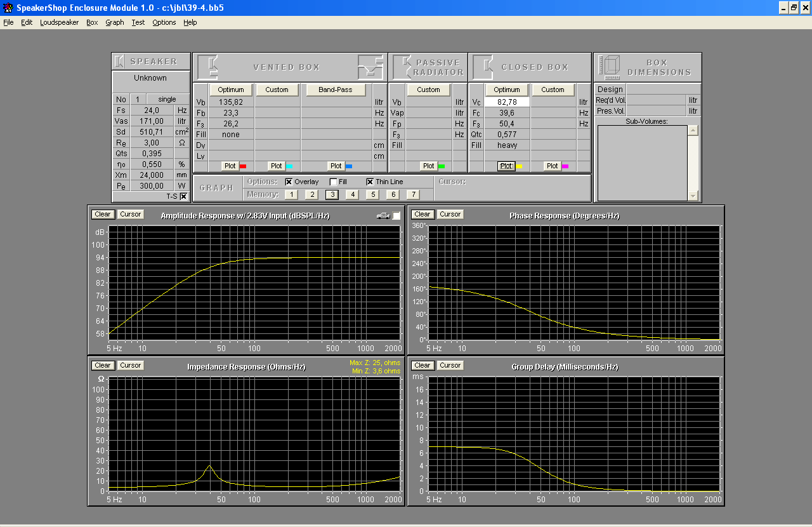
Task: Click the car icon on Amplitude Response graph
Action: pyautogui.click(x=383, y=216)
